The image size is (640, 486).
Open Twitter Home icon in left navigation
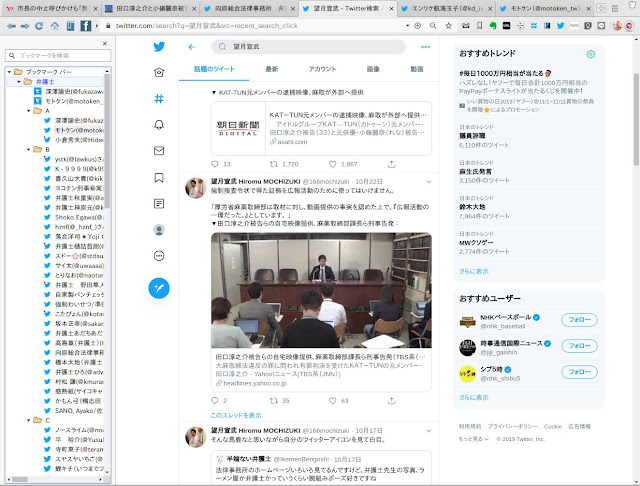(x=159, y=73)
